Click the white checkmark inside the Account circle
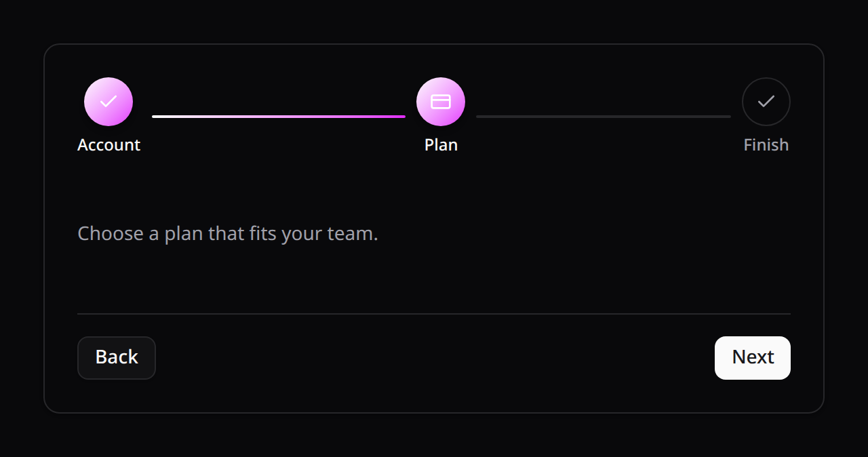868x457 pixels. [108, 102]
